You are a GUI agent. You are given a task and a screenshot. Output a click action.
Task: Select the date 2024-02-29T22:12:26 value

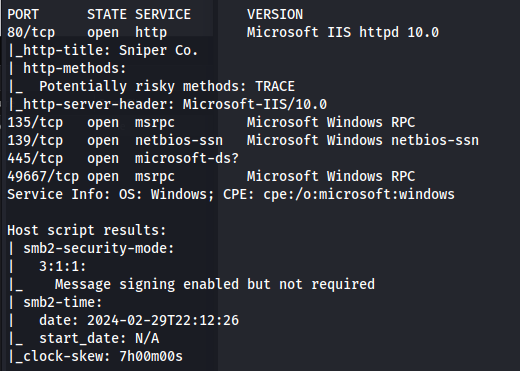[163, 320]
